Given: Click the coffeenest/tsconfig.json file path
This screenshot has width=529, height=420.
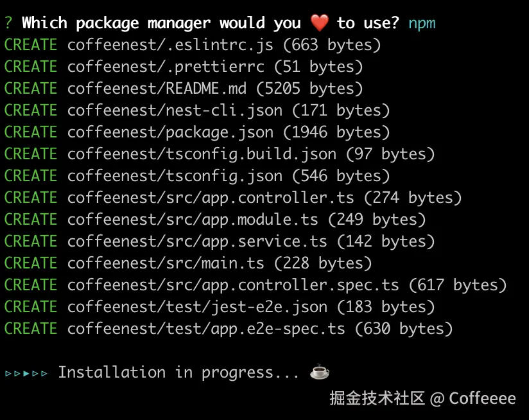Looking at the screenshot, I should click(x=175, y=176).
